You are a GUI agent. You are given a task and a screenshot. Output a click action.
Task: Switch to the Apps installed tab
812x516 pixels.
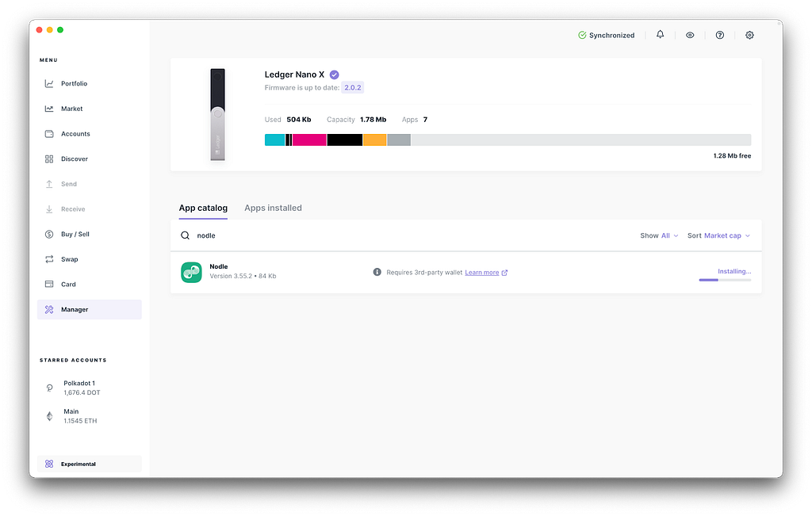tap(273, 208)
